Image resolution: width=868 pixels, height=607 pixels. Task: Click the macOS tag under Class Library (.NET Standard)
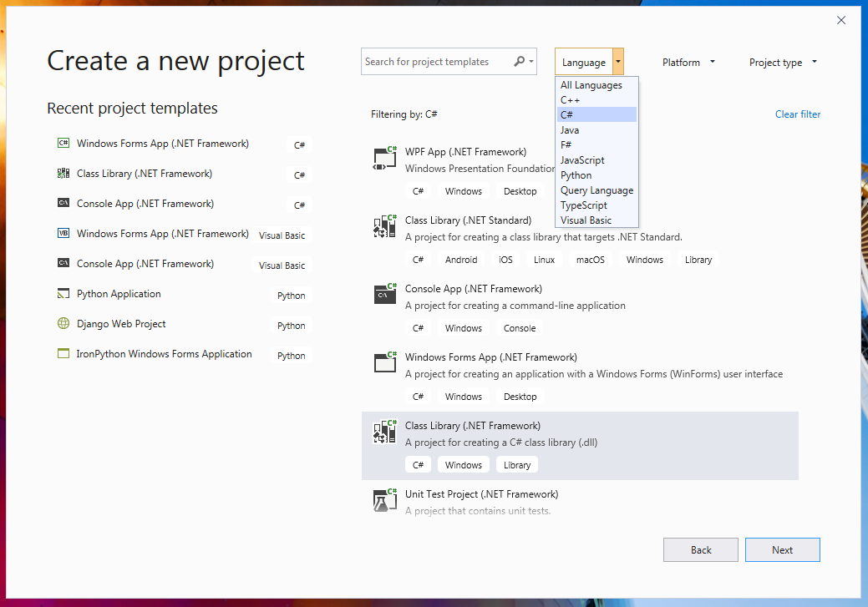[x=590, y=260]
